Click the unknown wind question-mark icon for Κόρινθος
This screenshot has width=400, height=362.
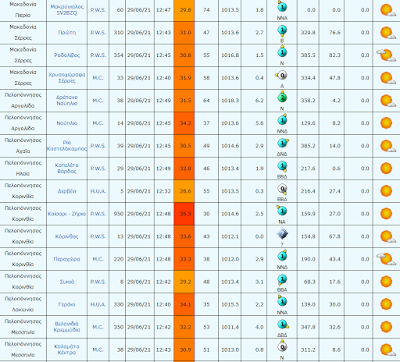pyautogui.click(x=282, y=234)
